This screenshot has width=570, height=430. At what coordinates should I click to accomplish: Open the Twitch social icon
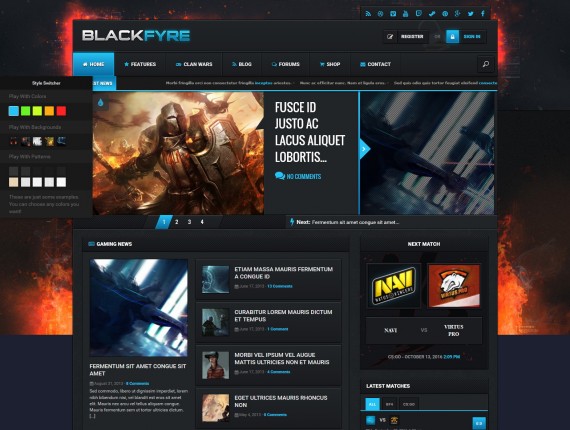(419, 14)
